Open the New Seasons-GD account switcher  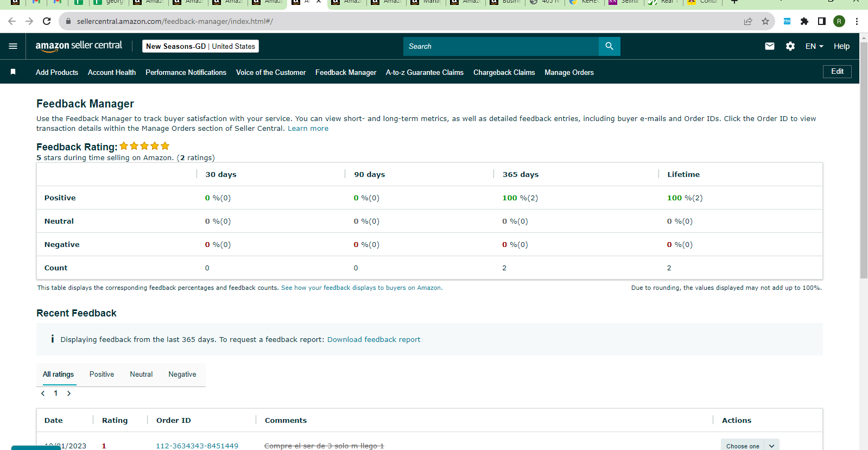[200, 46]
